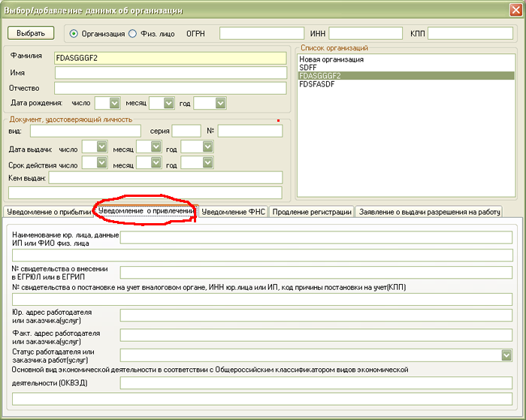Click the Выбрать button
The width and height of the screenshot is (526, 420).
(x=31, y=33)
